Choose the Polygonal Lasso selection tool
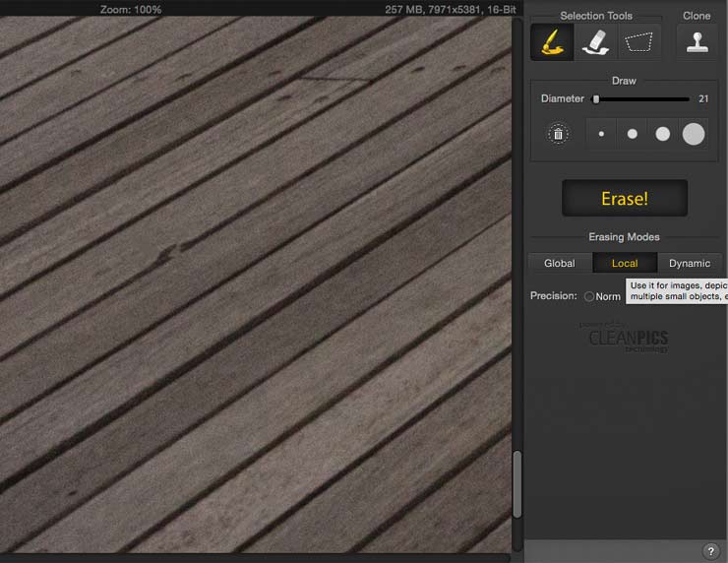The width and height of the screenshot is (728, 563). (638, 42)
